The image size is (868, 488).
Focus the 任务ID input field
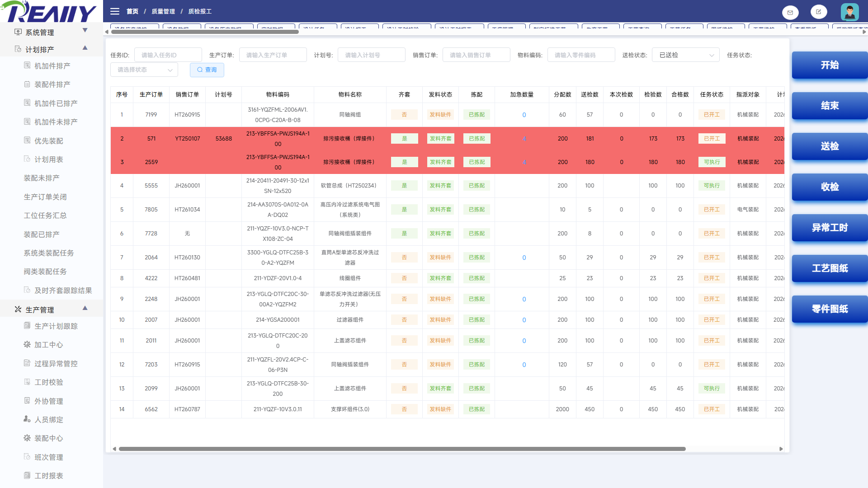pyautogui.click(x=168, y=55)
